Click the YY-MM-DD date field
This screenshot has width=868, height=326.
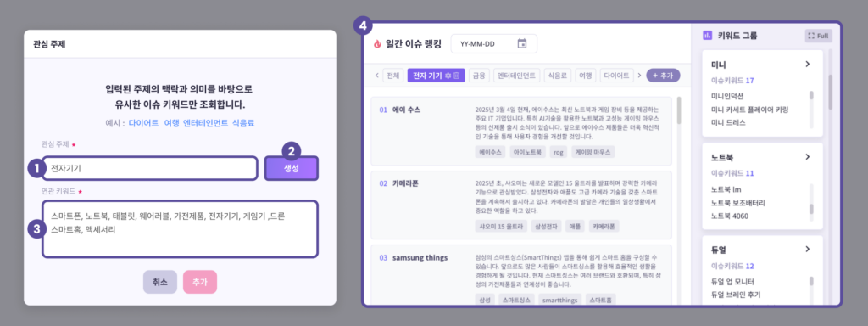tap(494, 44)
